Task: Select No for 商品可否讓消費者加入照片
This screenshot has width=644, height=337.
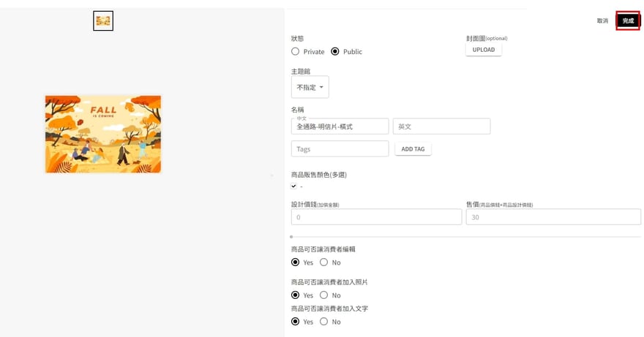Action: pyautogui.click(x=324, y=295)
